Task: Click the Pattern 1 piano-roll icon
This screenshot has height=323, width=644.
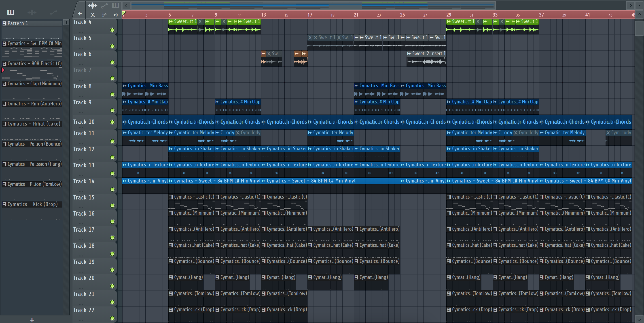Action: point(4,23)
